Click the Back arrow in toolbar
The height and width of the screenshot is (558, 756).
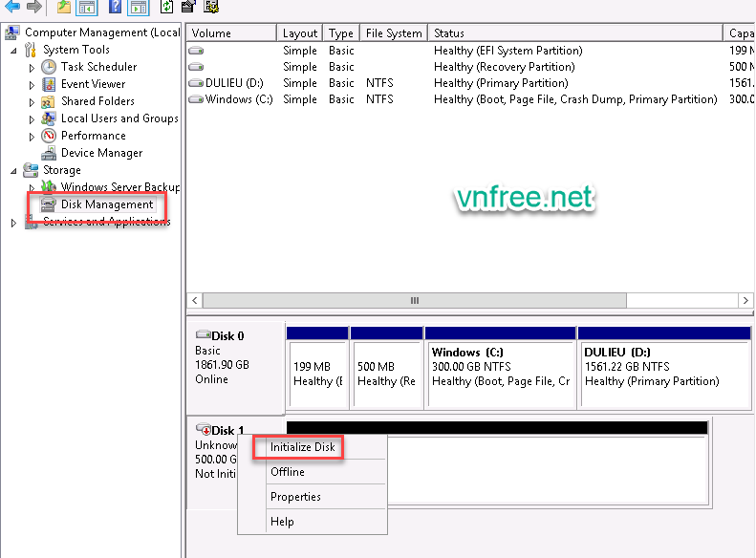tap(13, 7)
